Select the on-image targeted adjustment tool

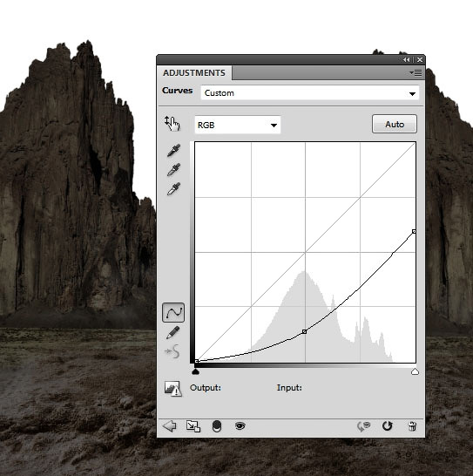[x=172, y=124]
